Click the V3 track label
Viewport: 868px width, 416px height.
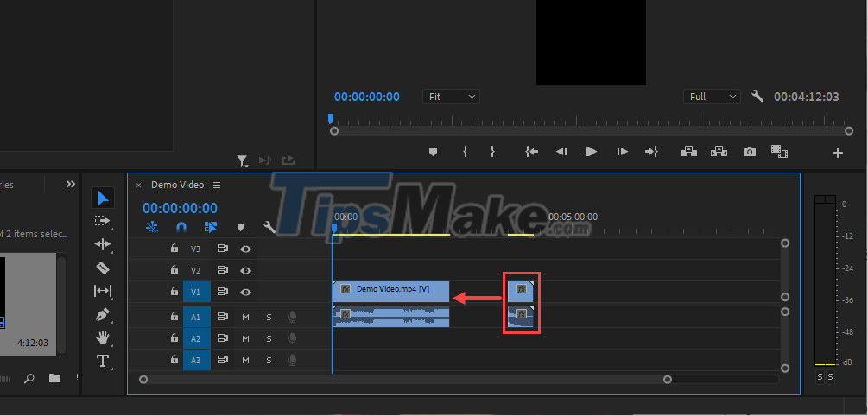195,249
